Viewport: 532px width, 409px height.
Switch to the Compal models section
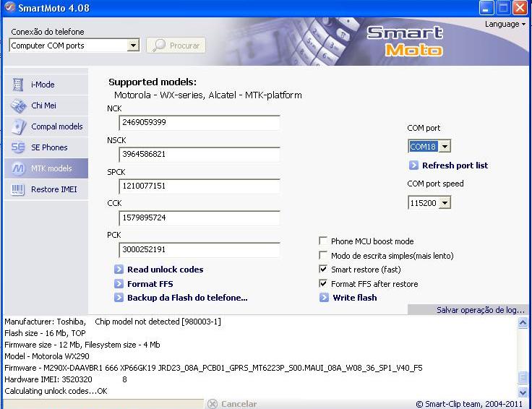click(x=46, y=126)
